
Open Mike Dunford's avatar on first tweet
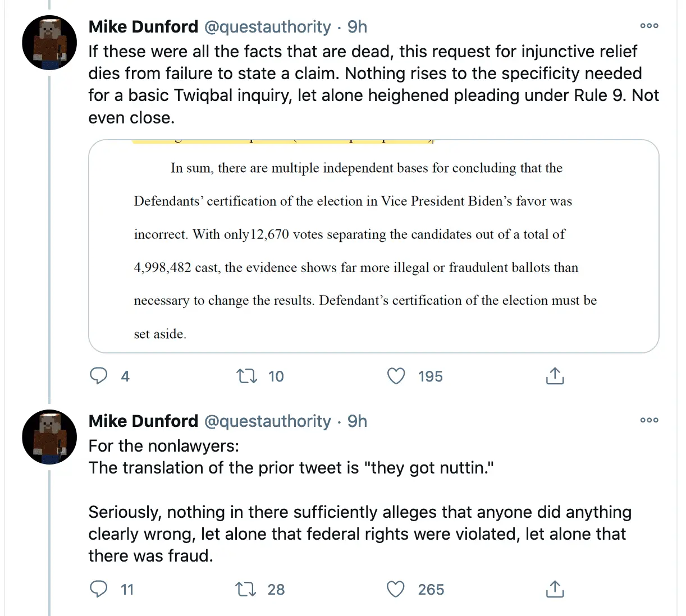point(49,43)
